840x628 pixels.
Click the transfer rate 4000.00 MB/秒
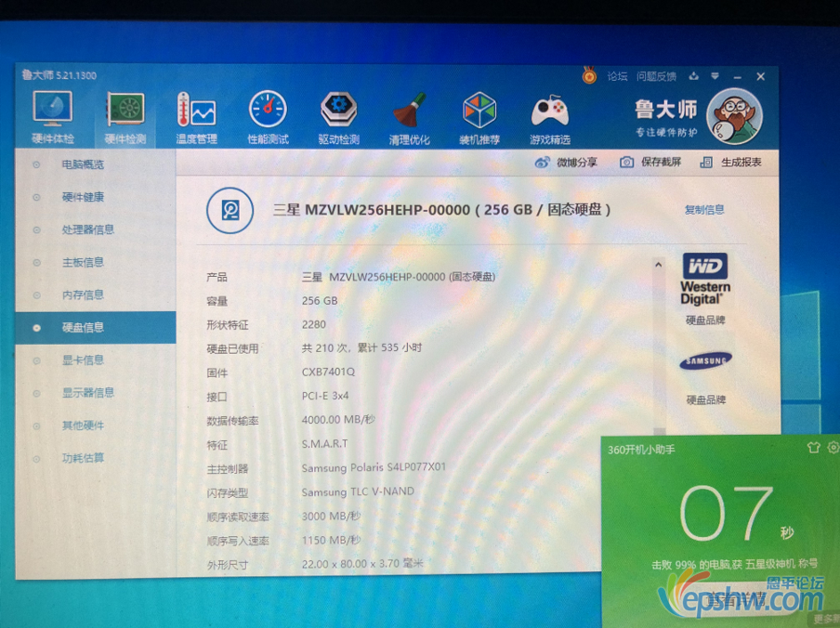coord(338,420)
